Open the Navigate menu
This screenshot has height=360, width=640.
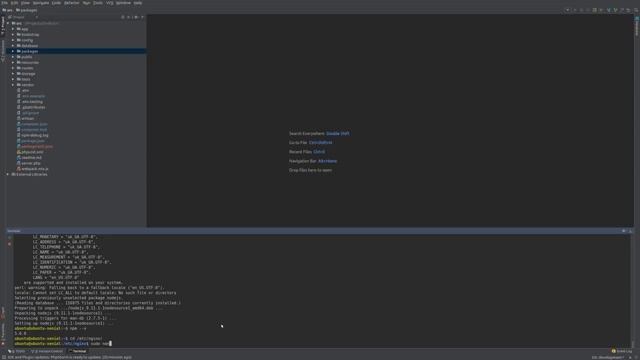(x=41, y=3)
